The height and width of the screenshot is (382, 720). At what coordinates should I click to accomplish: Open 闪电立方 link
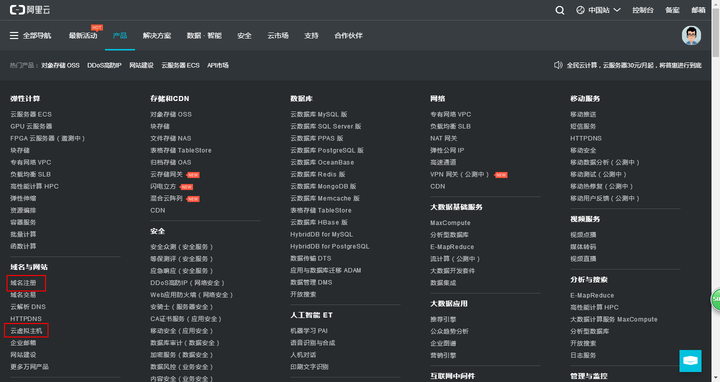[163, 186]
